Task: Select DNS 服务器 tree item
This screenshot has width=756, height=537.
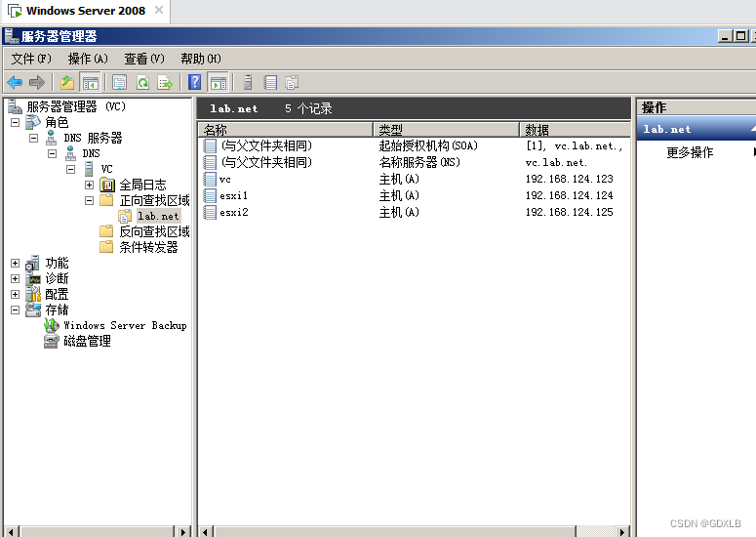Action: pyautogui.click(x=93, y=139)
